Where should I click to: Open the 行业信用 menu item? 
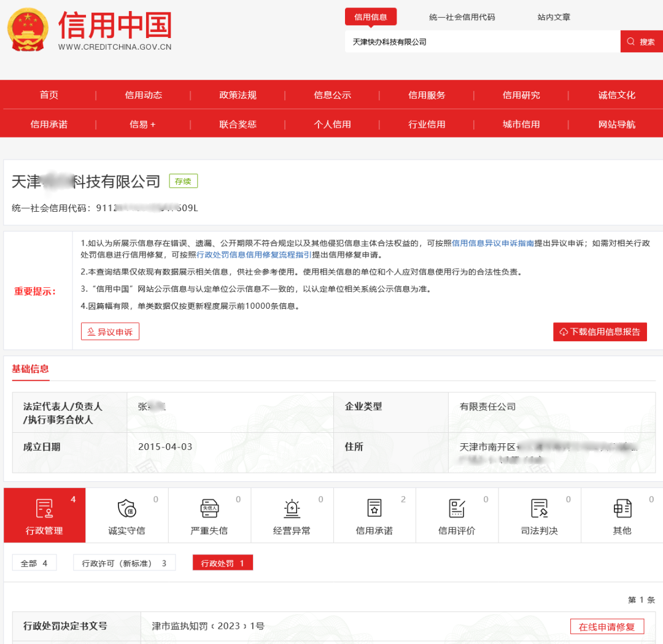point(427,124)
